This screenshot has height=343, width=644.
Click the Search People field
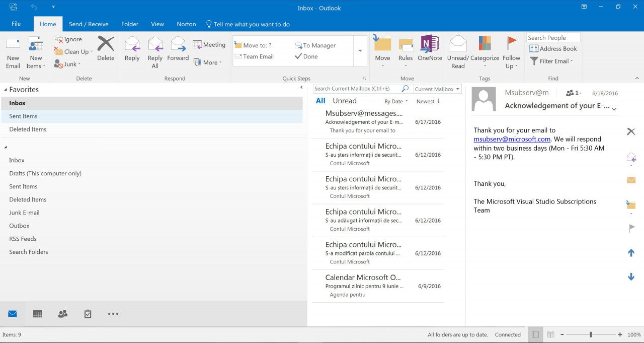pyautogui.click(x=553, y=38)
